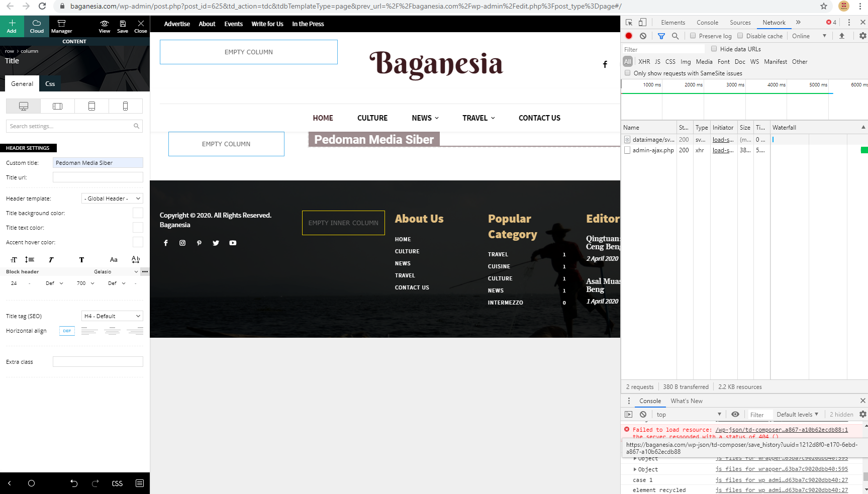This screenshot has width=868, height=494.
Task: Toggle the network filter funnel
Action: [661, 36]
